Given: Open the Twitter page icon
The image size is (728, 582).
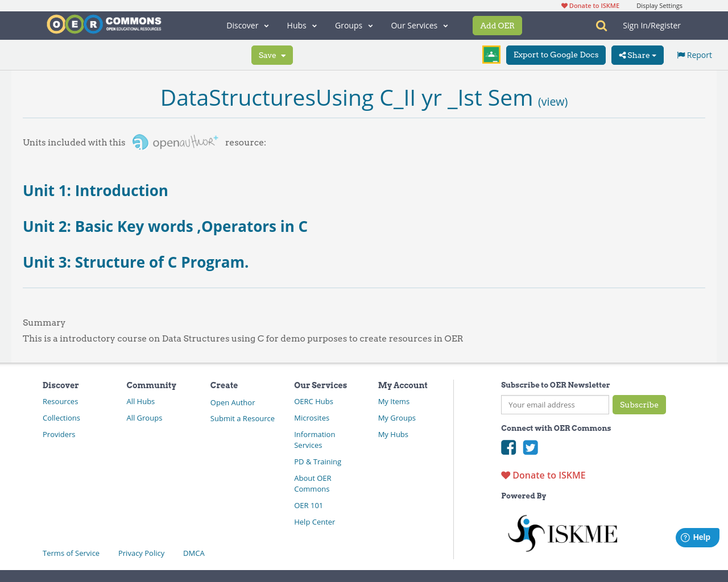Looking at the screenshot, I should point(531,447).
